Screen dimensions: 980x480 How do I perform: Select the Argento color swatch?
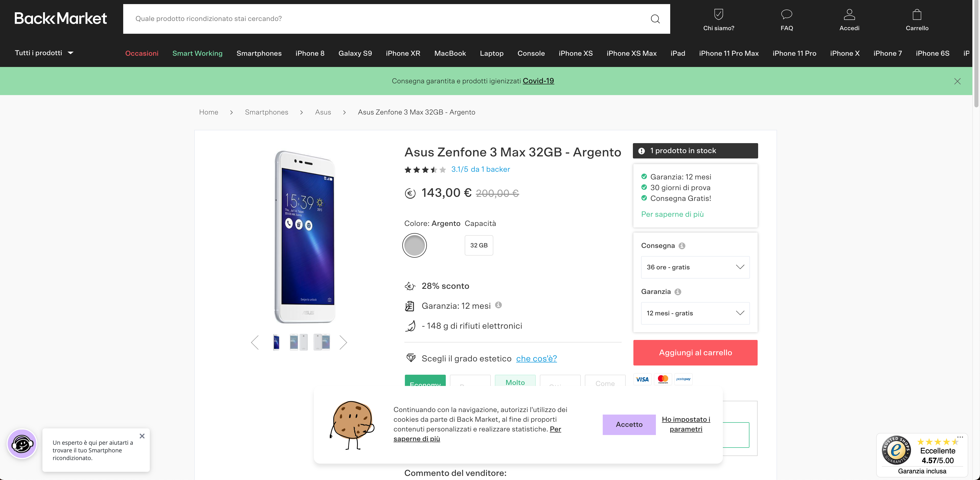pyautogui.click(x=414, y=245)
